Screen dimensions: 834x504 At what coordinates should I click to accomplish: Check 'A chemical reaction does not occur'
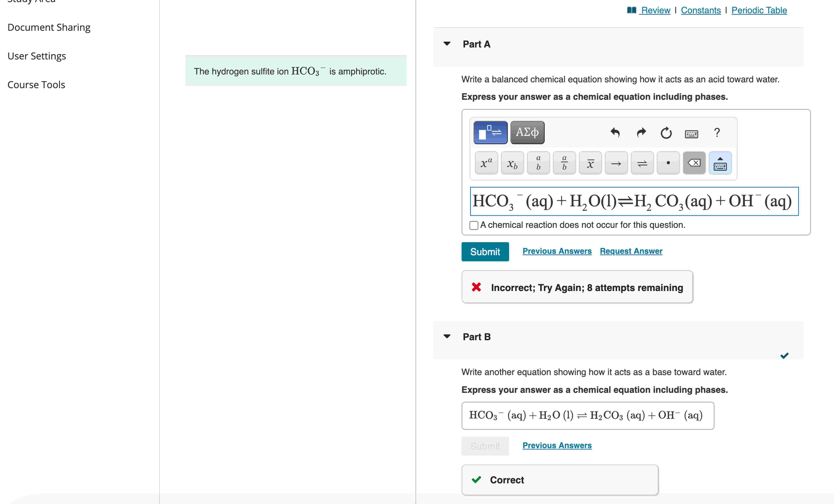click(x=474, y=225)
